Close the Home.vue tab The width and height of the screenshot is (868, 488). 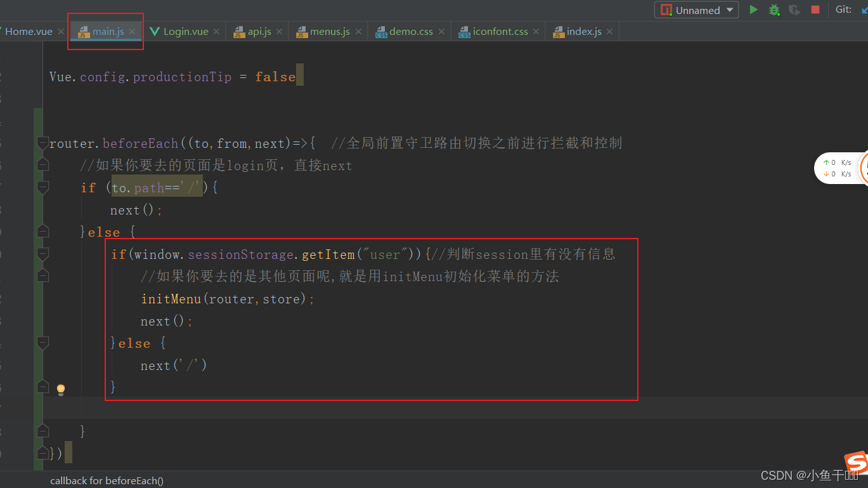pyautogui.click(x=61, y=31)
